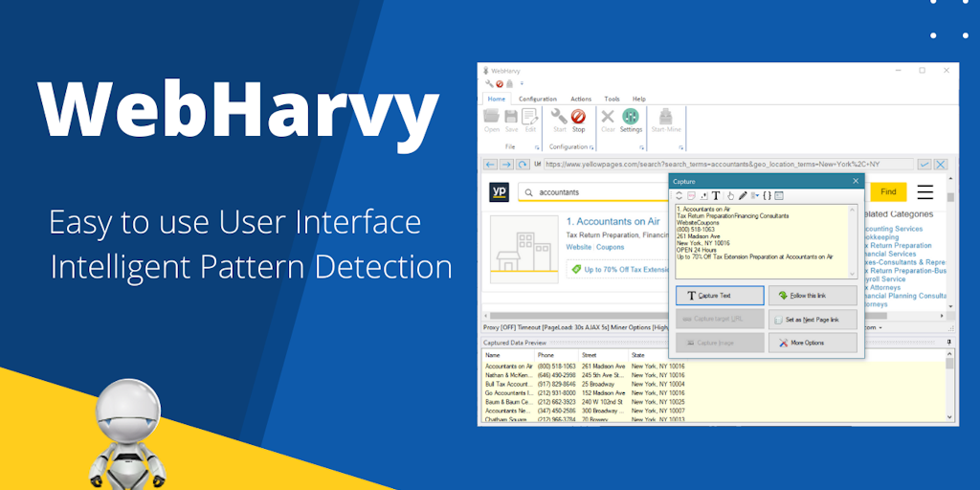Open the Help ribbon tab

click(638, 99)
